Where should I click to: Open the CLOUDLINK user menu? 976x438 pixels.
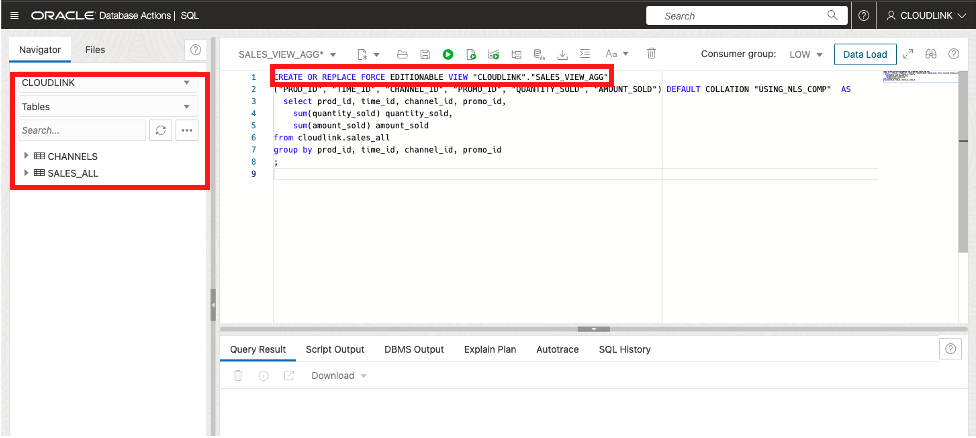[x=927, y=16]
